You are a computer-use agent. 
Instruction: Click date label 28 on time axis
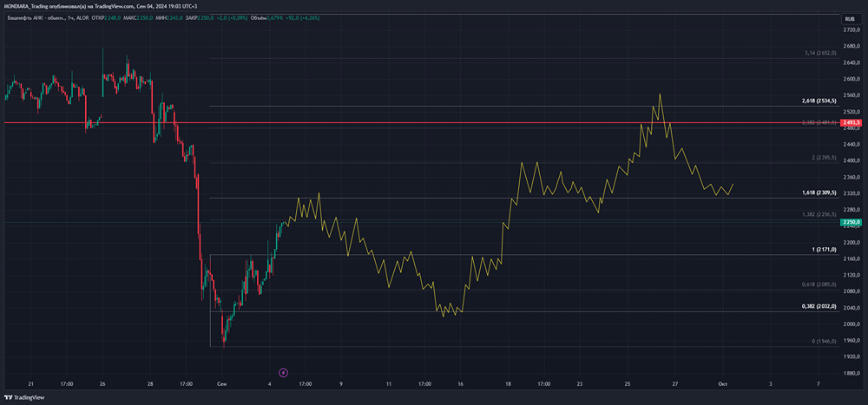pyautogui.click(x=150, y=383)
